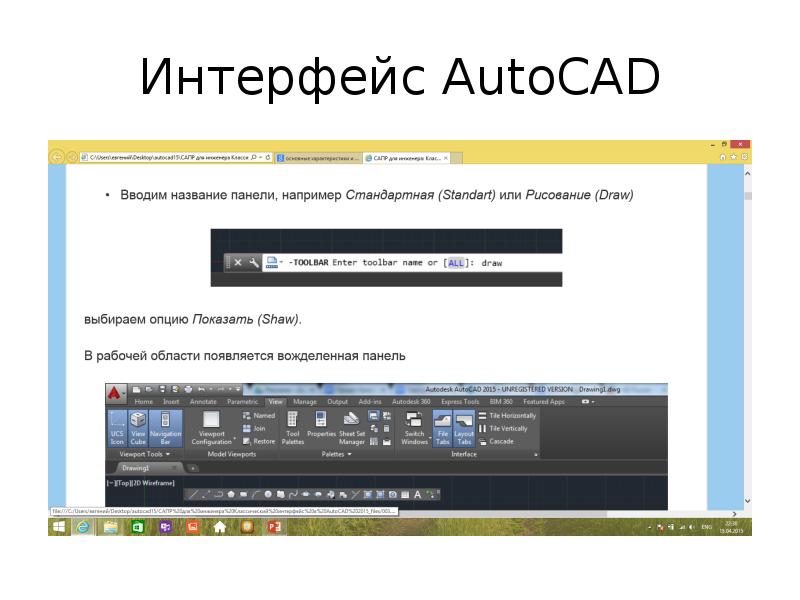Select the Drawing1 file tab
The image size is (800, 600).
click(148, 468)
